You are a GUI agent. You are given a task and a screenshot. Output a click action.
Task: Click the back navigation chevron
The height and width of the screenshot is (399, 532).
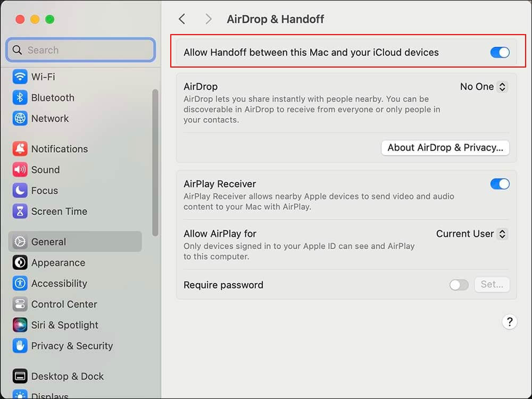tap(181, 19)
